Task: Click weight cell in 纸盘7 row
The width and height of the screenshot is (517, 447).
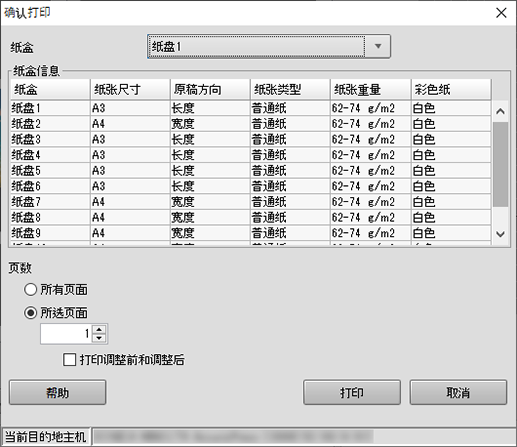Action: (x=371, y=202)
